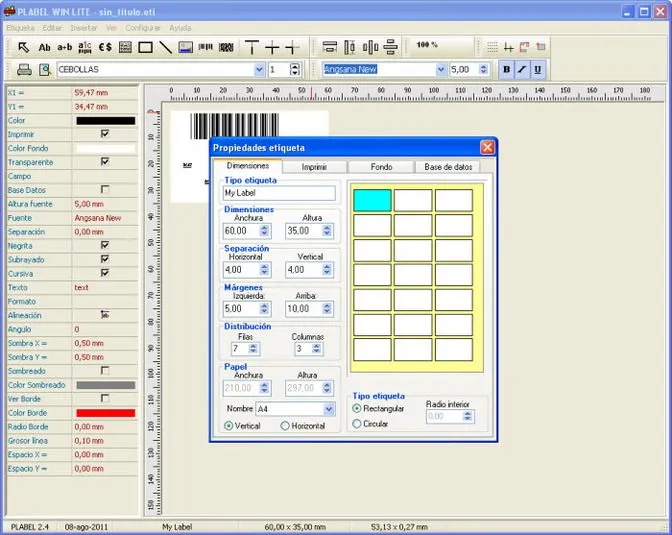Screen dimensions: 672x535
Task: Click the currency €$ field tool
Action: pos(105,47)
